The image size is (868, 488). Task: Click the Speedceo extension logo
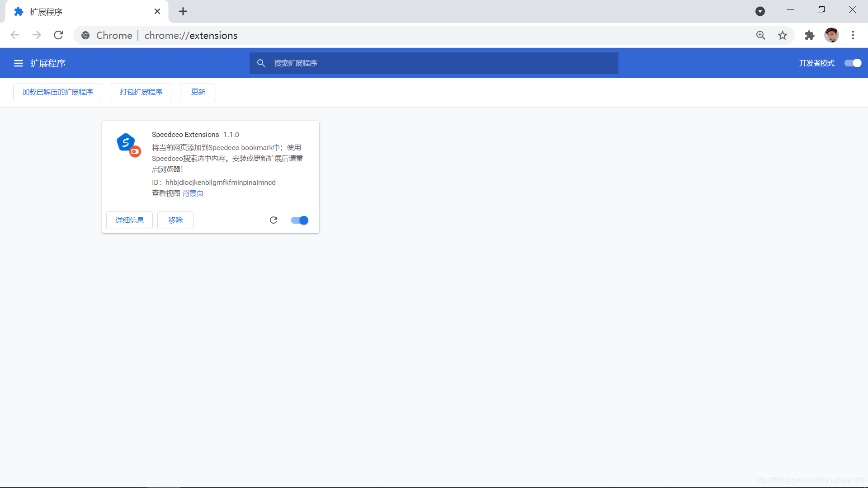point(128,145)
